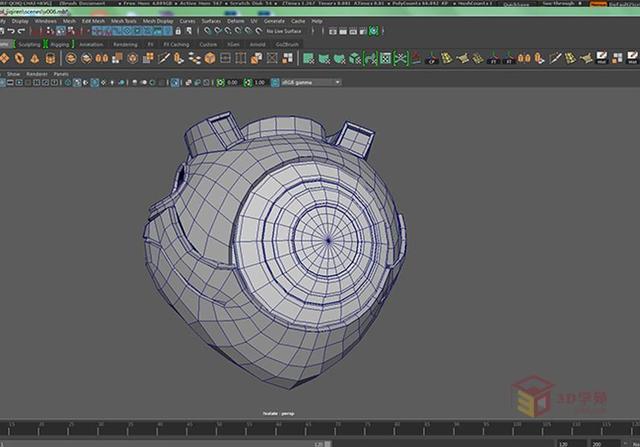Click the gamma value field 1.00
The width and height of the screenshot is (640, 447).
[260, 82]
